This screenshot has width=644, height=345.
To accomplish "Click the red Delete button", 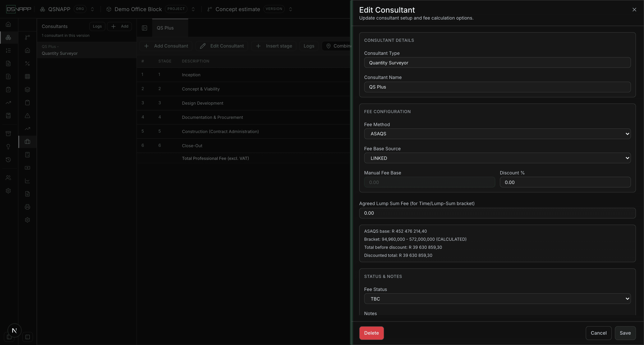I will tap(371, 333).
